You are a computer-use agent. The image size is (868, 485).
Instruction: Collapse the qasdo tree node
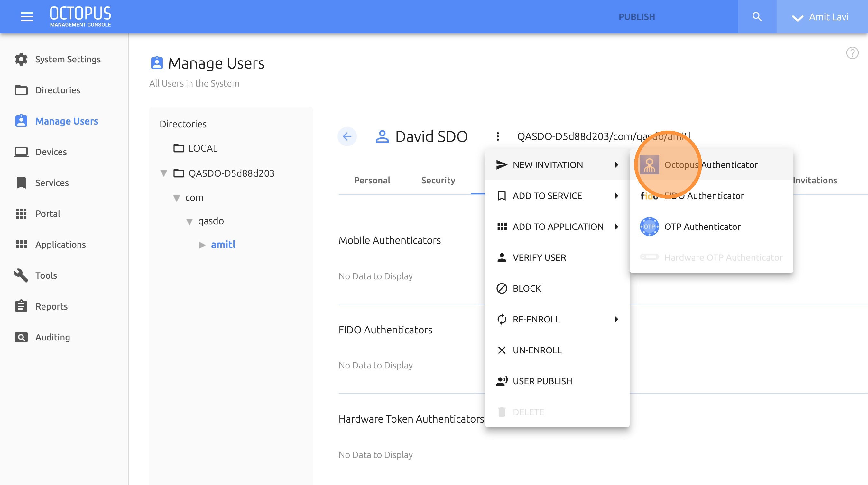[189, 221]
